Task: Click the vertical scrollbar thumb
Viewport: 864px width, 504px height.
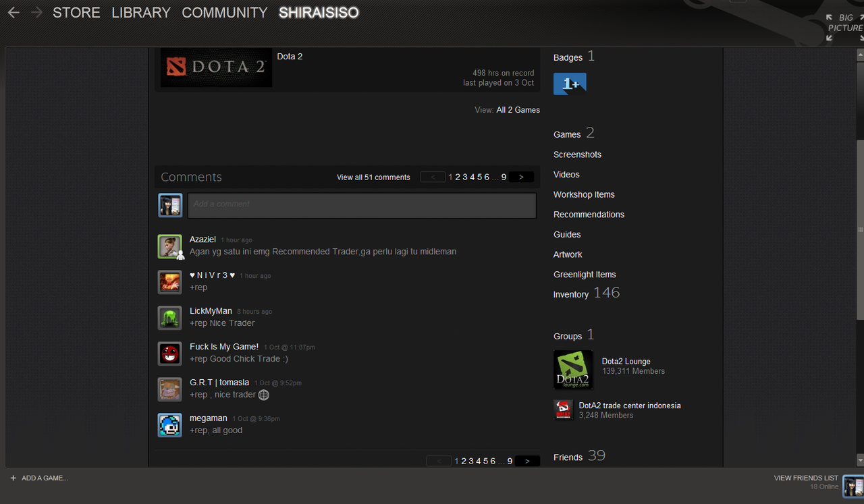Action: [x=859, y=229]
